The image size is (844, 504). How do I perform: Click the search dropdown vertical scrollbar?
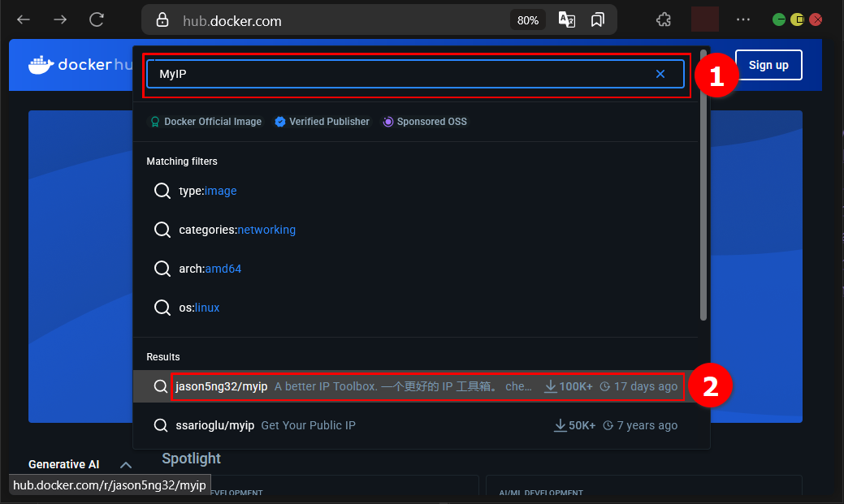point(703,186)
